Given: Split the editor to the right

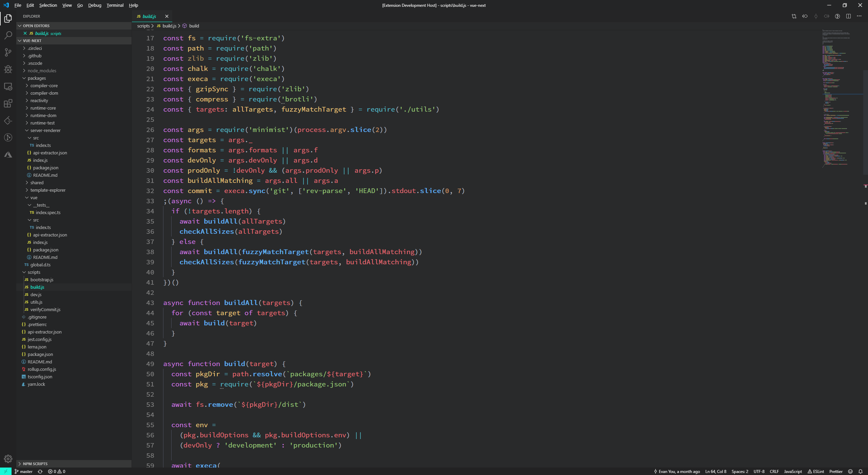Looking at the screenshot, I should (x=848, y=16).
